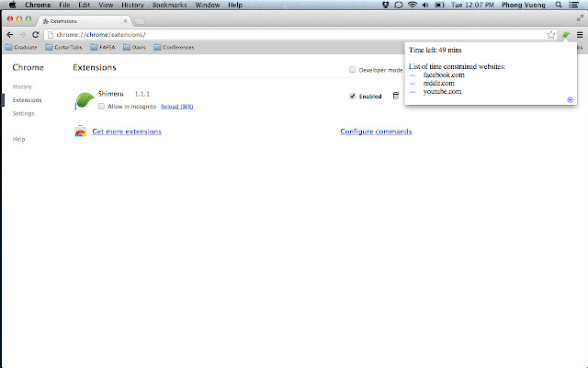Click the 'Time left: 49 mins' text

click(435, 50)
